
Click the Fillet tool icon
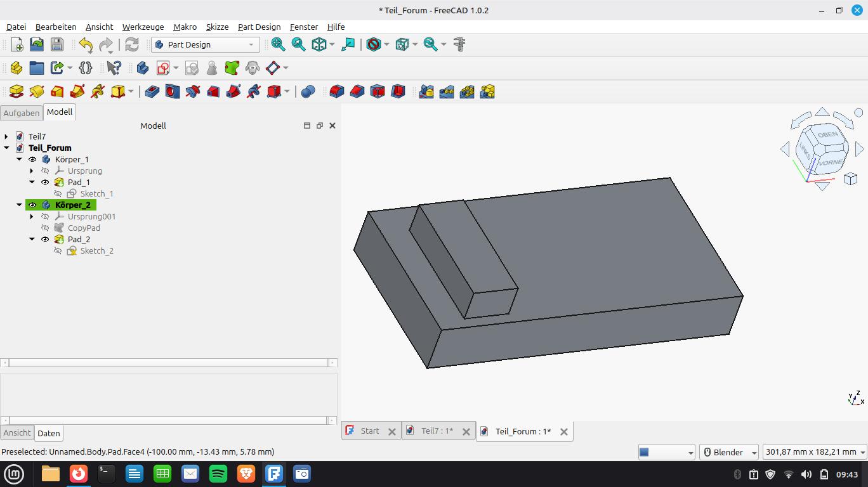pos(336,92)
